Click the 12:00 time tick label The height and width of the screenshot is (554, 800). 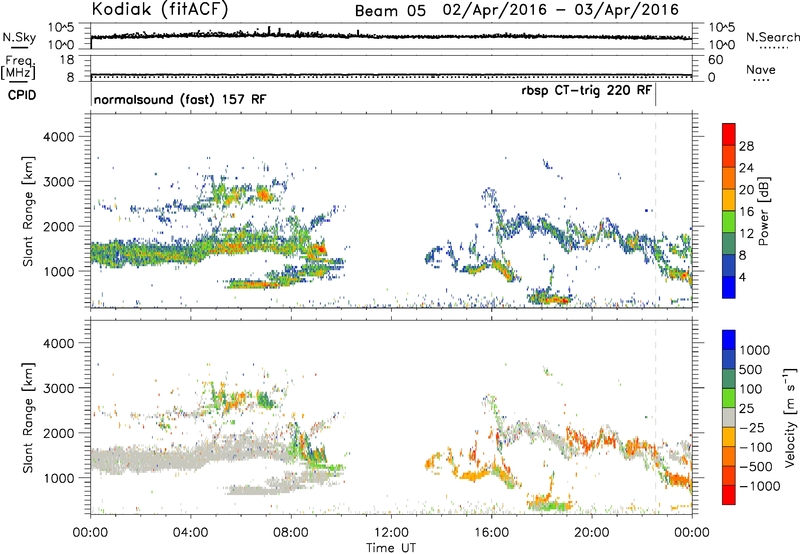tap(391, 533)
